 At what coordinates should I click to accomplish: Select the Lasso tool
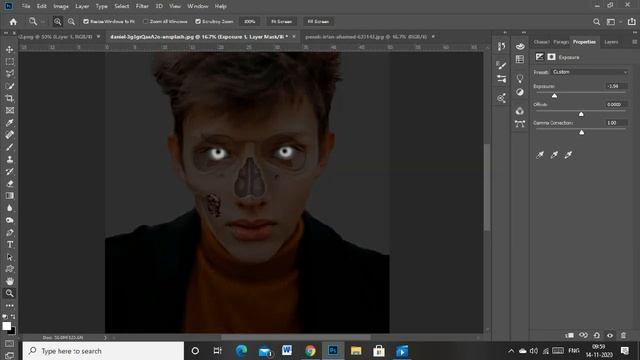point(9,74)
